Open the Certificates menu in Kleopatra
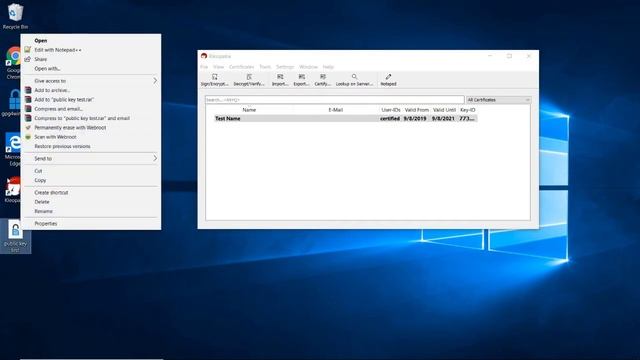640x360 pixels. [x=241, y=67]
